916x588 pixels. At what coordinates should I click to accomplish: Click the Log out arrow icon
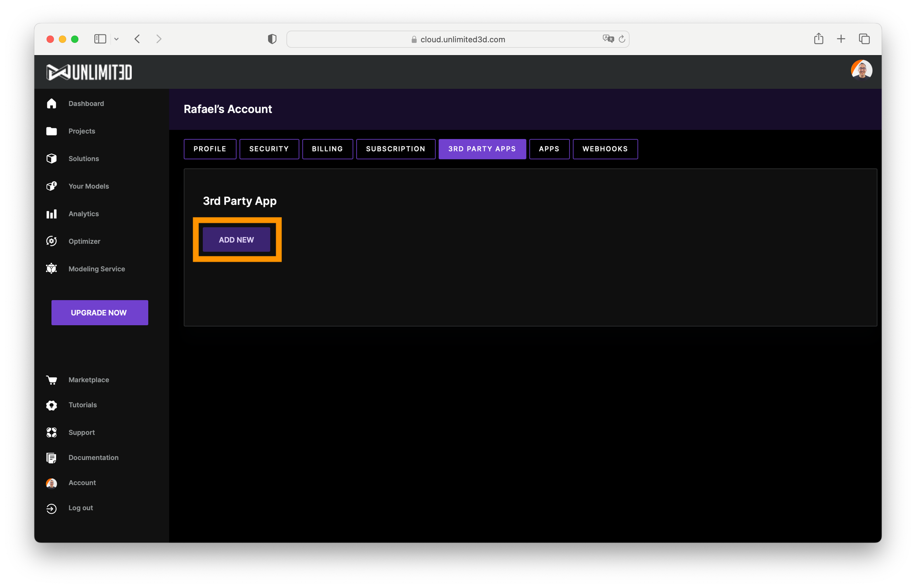(x=51, y=508)
